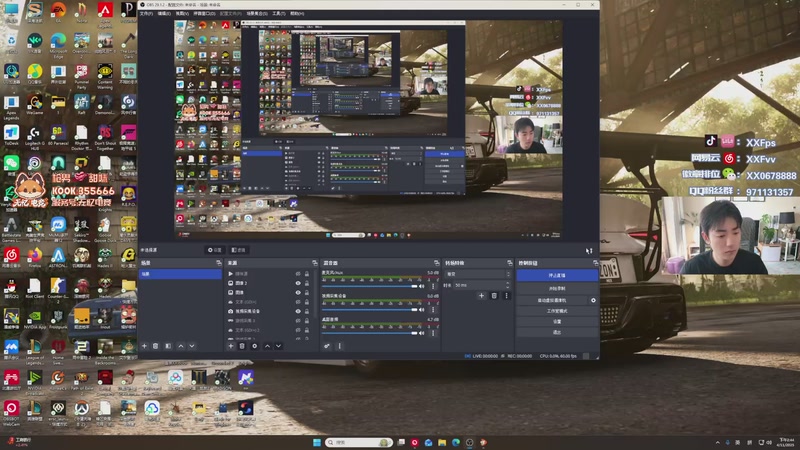Open the Windows Start menu
The image size is (800, 450).
[x=317, y=442]
